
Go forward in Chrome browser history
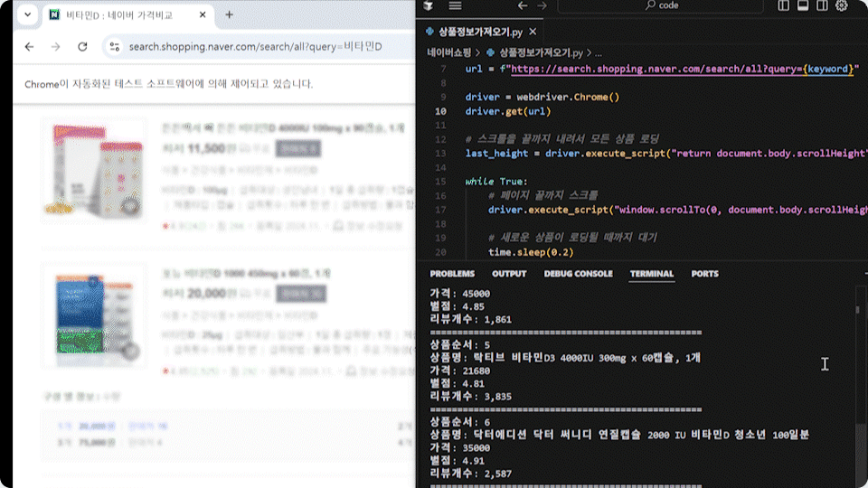(x=55, y=47)
